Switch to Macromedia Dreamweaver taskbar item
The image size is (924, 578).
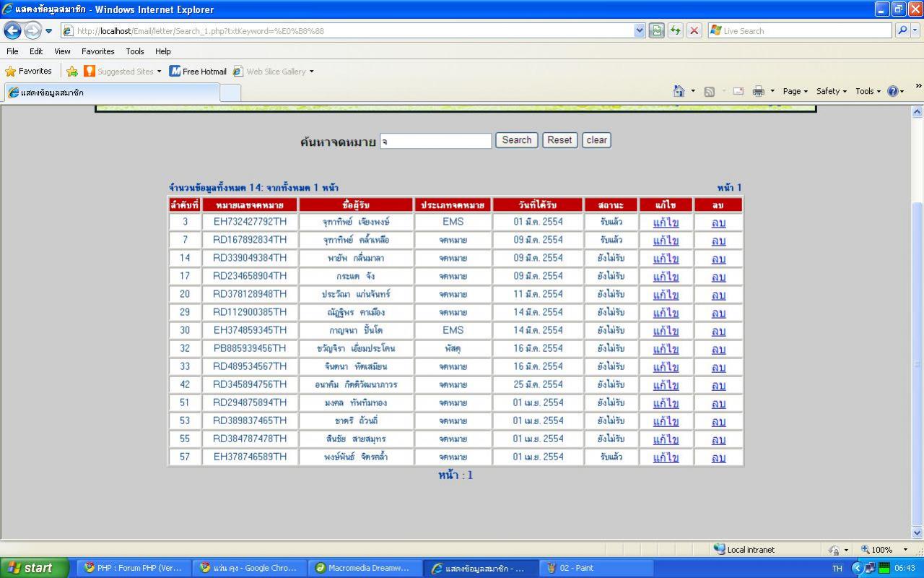(x=365, y=568)
